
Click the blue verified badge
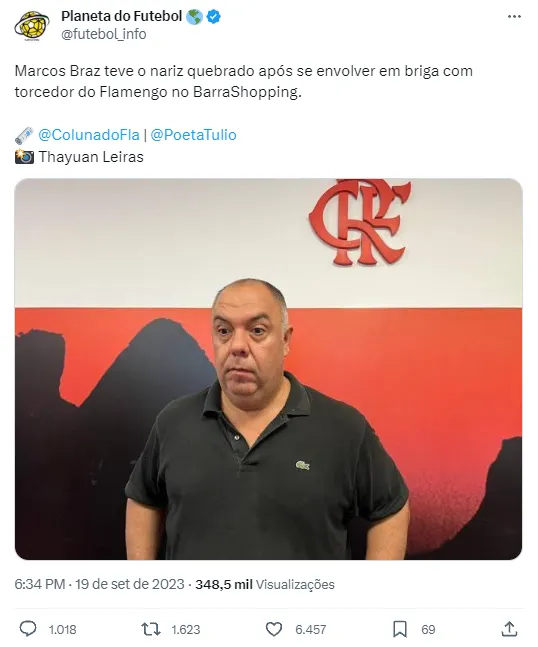click(213, 17)
